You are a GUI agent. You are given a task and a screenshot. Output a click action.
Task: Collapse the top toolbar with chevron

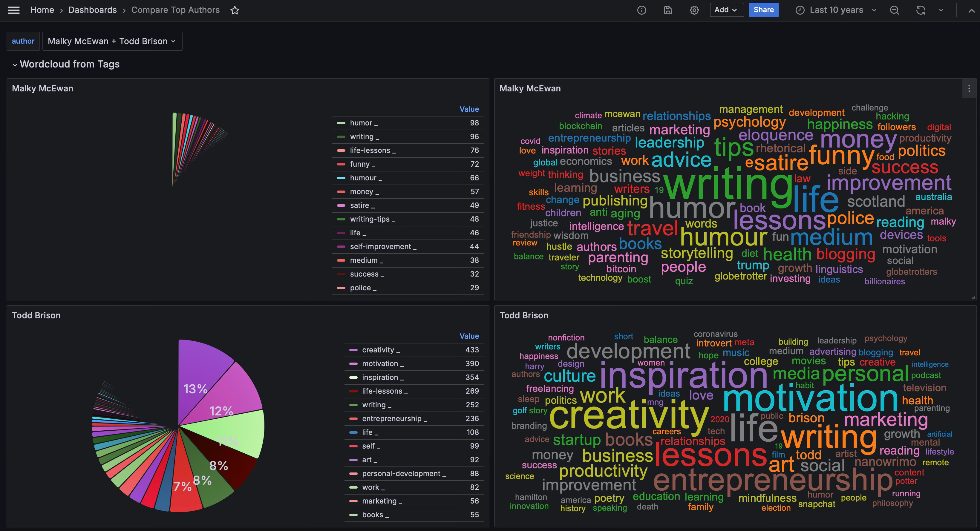(971, 11)
